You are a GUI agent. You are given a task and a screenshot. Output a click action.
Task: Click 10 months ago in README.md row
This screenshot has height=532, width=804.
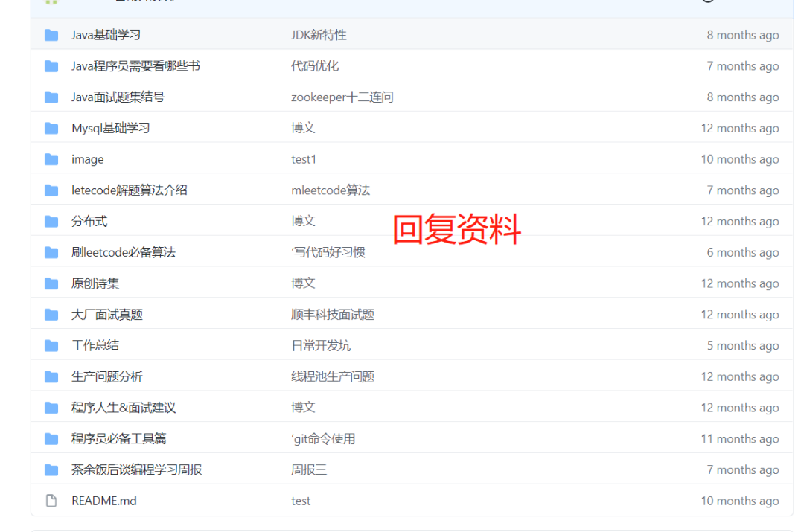(740, 501)
